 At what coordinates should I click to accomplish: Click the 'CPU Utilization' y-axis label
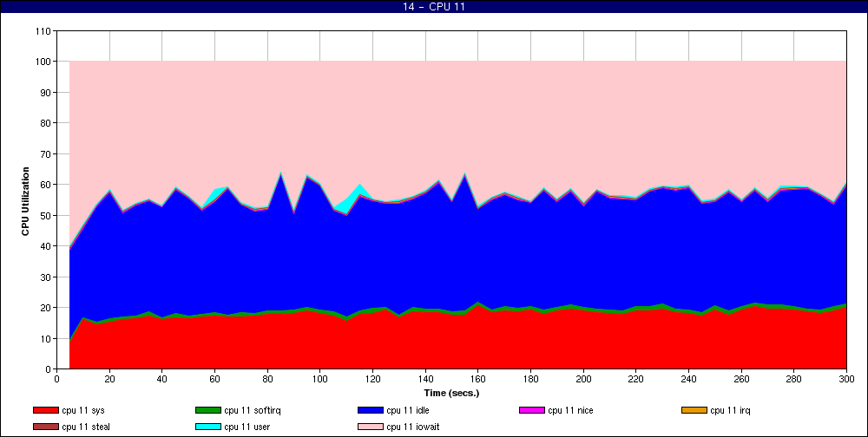[25, 201]
